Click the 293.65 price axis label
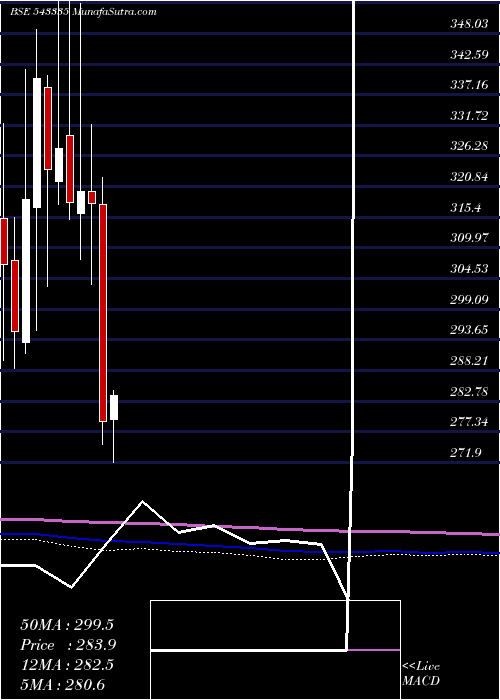 [470, 330]
